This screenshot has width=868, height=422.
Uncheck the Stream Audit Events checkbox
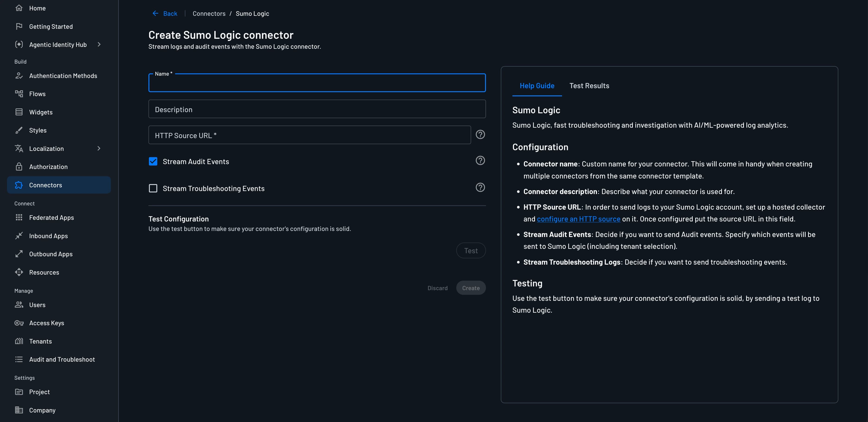pyautogui.click(x=153, y=162)
